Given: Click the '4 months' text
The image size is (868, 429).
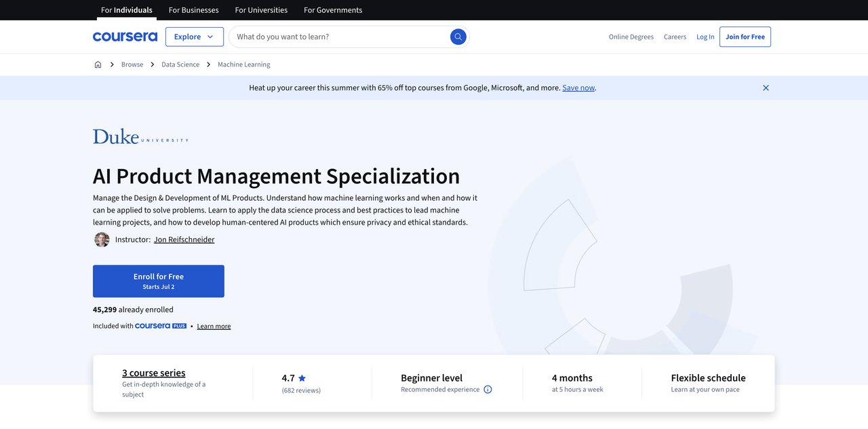Looking at the screenshot, I should [572, 378].
